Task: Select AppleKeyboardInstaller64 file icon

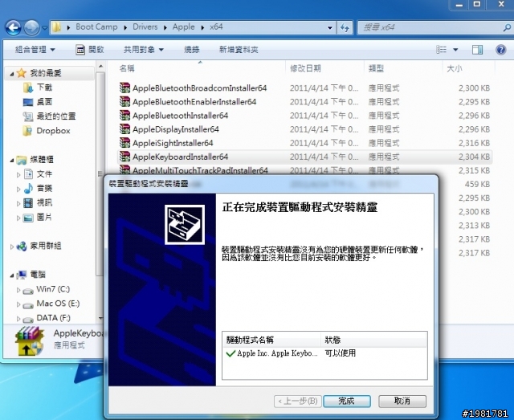Action: click(124, 157)
